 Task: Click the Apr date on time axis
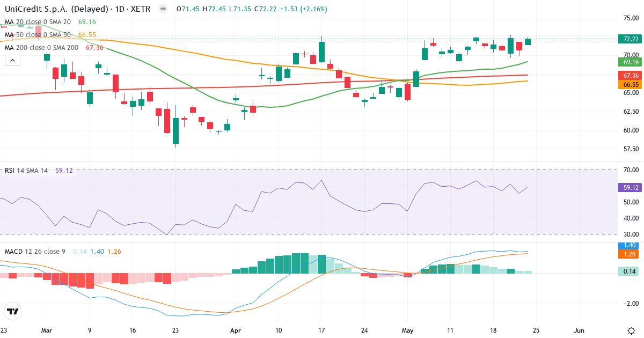click(235, 330)
